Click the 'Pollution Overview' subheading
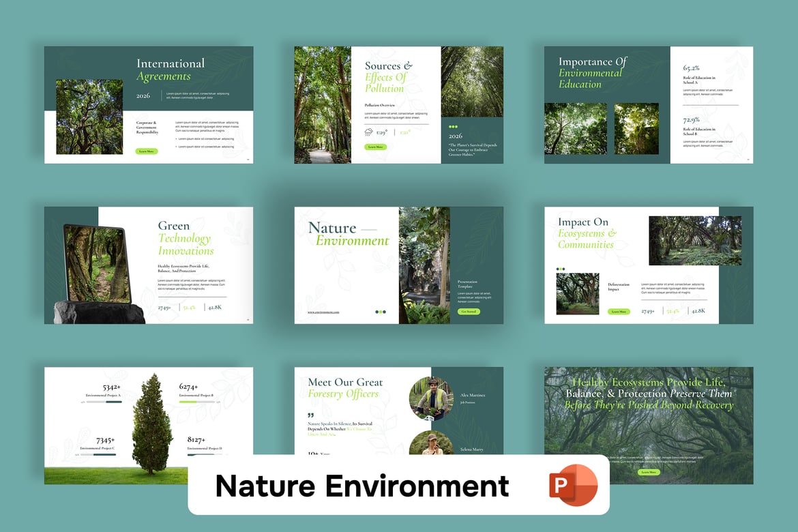 (380, 105)
